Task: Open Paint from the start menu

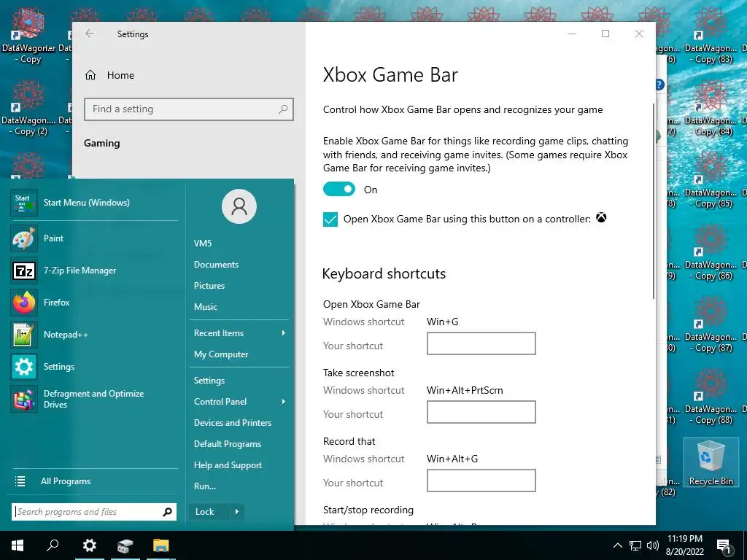Action: (x=94, y=238)
